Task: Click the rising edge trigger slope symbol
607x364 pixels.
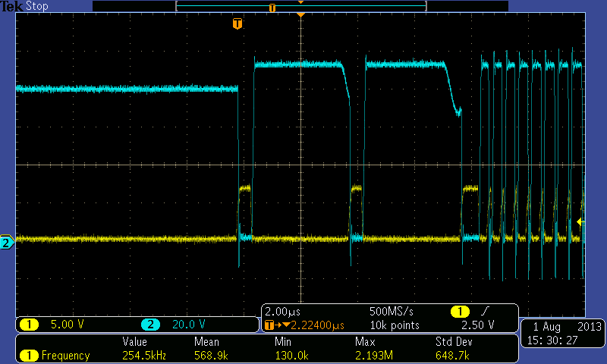Action: coord(485,311)
